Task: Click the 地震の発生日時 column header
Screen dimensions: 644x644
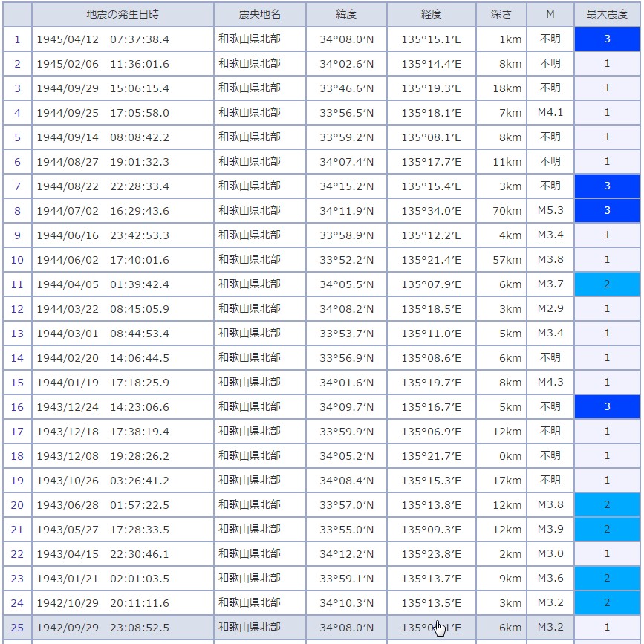Action: point(123,14)
